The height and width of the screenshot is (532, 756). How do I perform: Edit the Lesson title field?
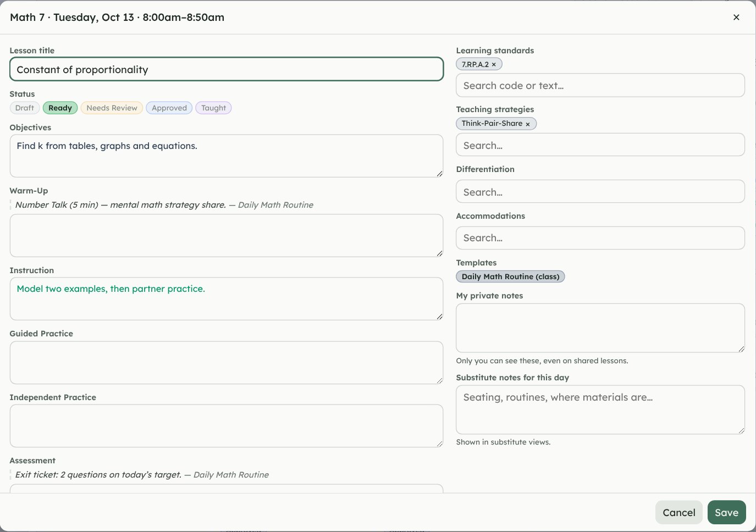click(x=227, y=69)
